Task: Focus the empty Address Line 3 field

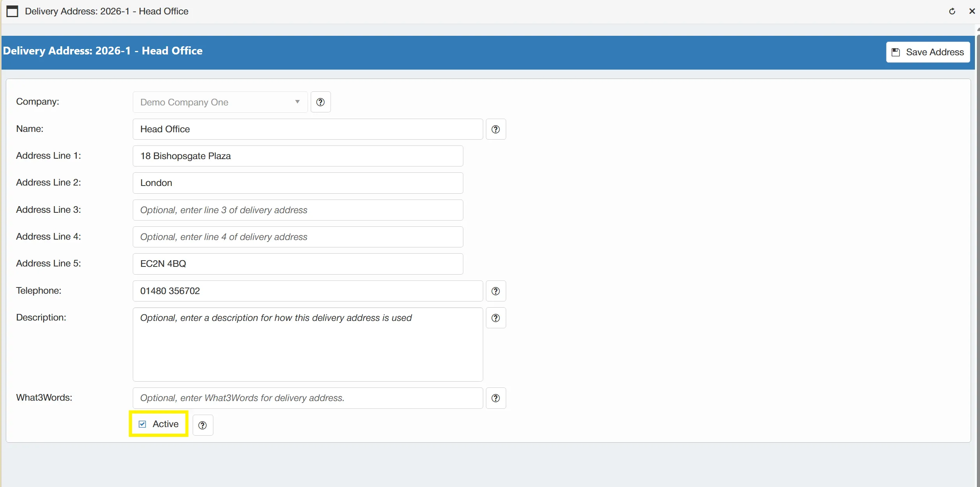Action: tap(298, 210)
